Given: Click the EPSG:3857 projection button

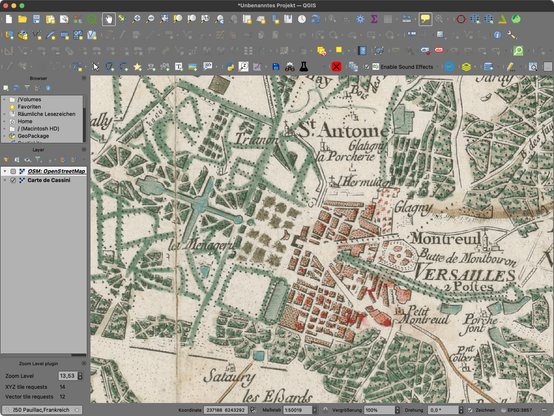Looking at the screenshot, I should click(517, 410).
